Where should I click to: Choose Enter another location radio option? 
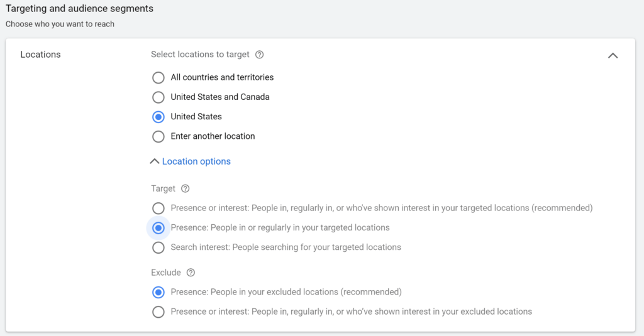158,137
